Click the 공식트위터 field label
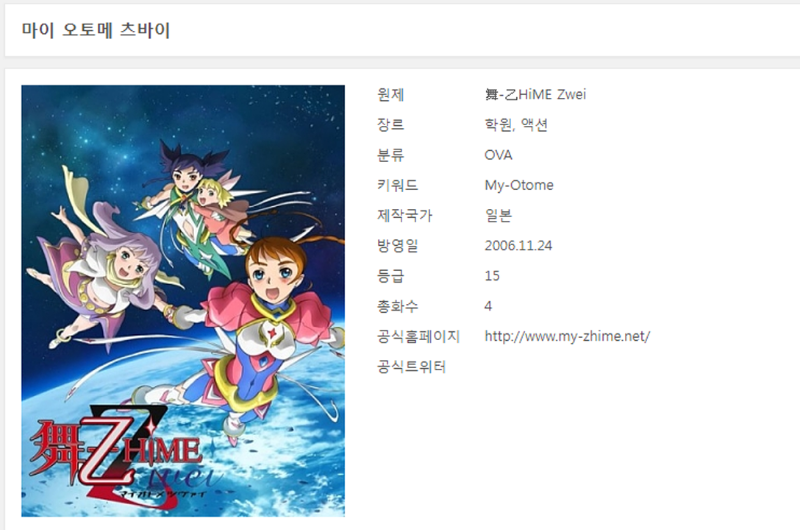800x530 pixels. click(411, 367)
